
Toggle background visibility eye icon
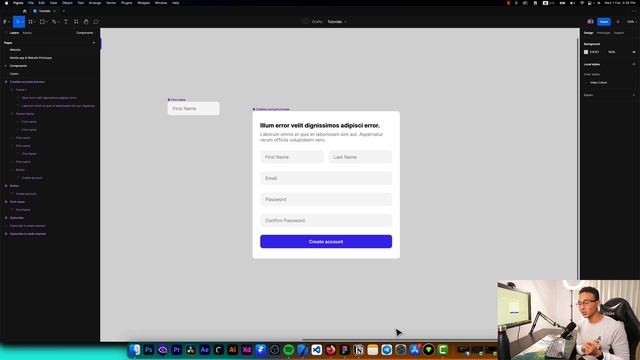(x=634, y=52)
